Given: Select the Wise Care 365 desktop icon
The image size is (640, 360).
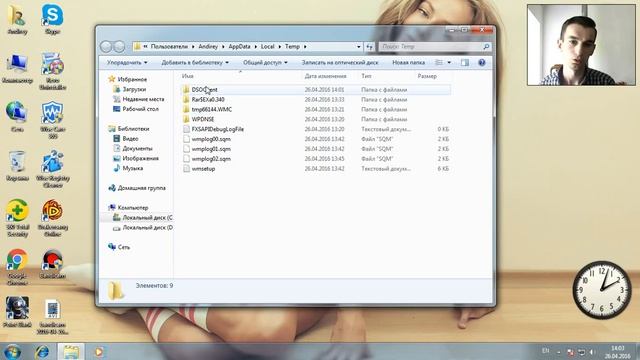Looking at the screenshot, I should [x=52, y=119].
